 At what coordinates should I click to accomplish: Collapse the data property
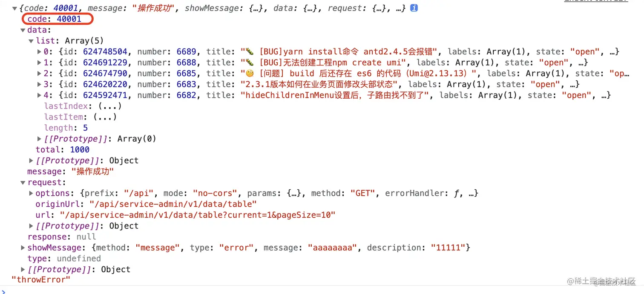[x=23, y=30]
